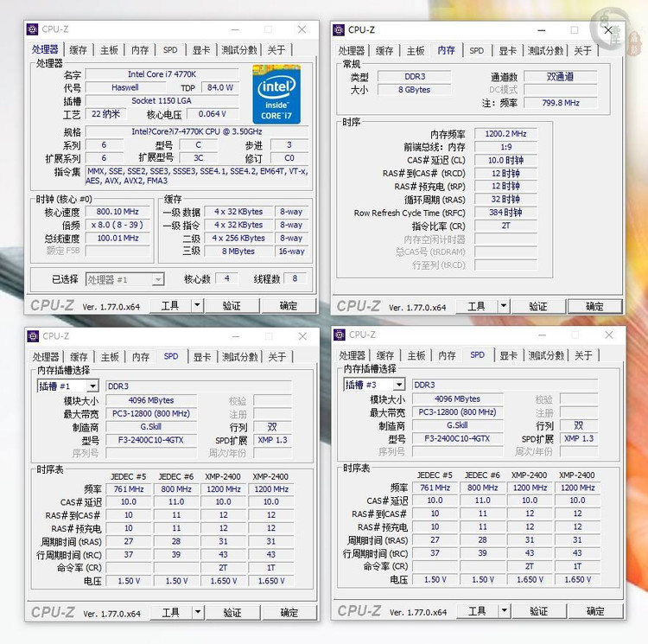Image resolution: width=648 pixels, height=644 pixels.
Task: Switch to 处理器 tab in top-right memory window
Action: (x=352, y=51)
